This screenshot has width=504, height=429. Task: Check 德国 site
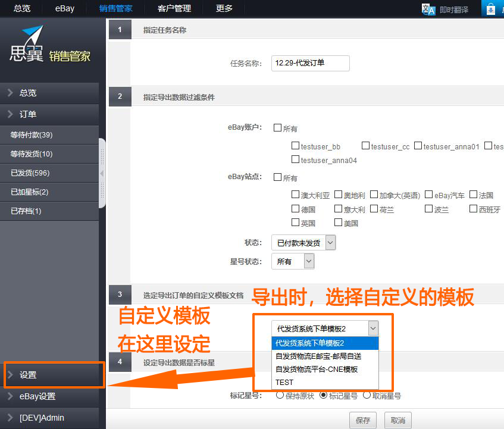(x=295, y=209)
